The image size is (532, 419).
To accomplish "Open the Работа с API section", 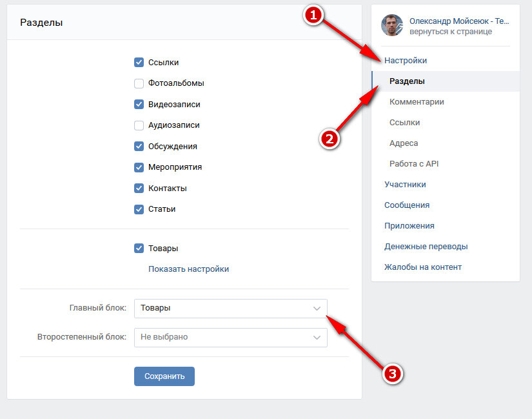I will 414,164.
